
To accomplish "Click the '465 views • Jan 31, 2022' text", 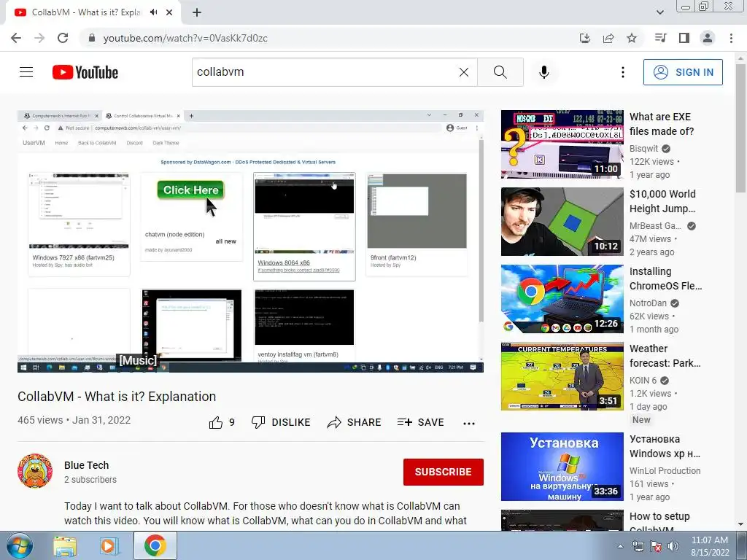I will point(74,420).
